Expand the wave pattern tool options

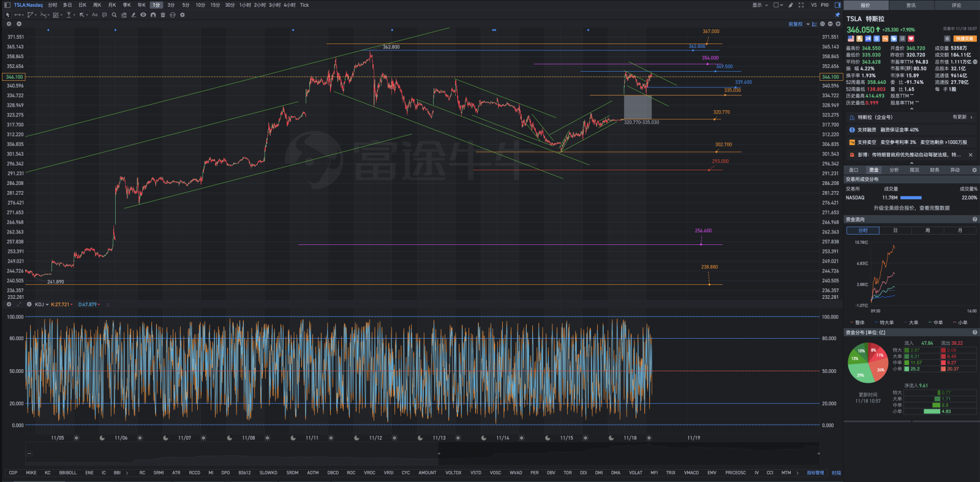48,15
